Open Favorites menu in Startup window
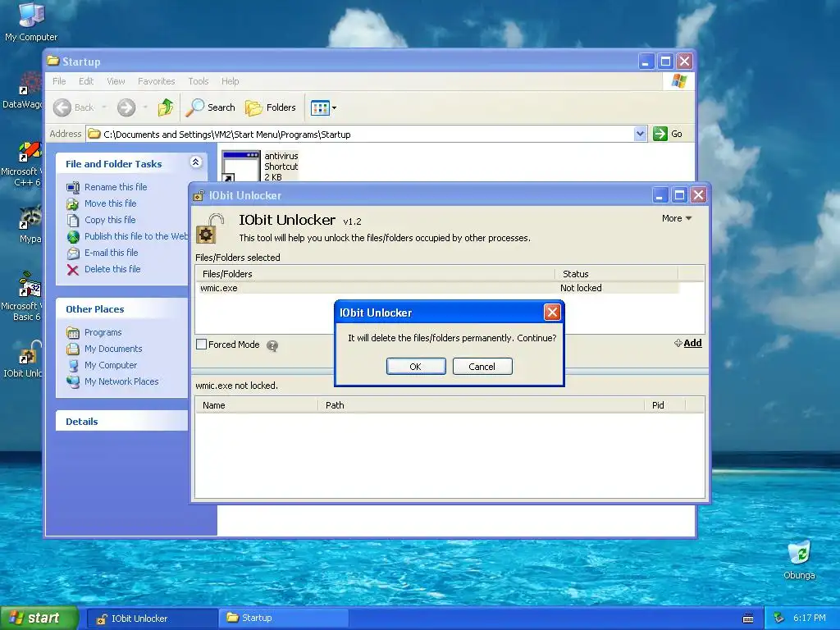Image resolution: width=840 pixels, height=630 pixels. 157,81
